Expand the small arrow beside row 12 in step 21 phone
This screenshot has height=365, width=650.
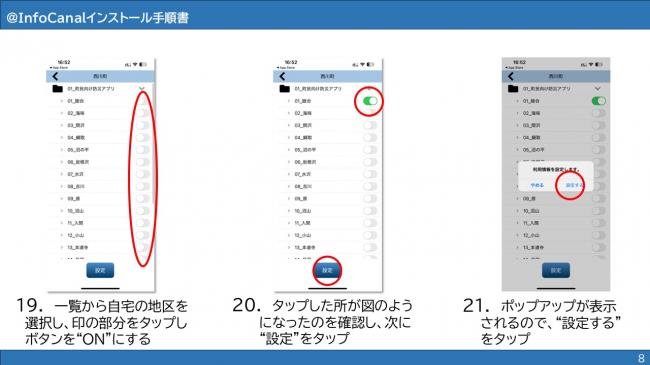(x=518, y=235)
